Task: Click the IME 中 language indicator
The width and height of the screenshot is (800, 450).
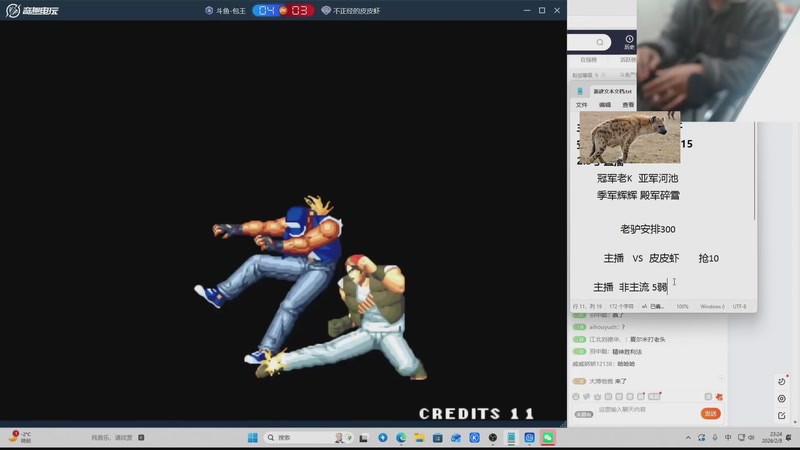Action: click(x=728, y=438)
